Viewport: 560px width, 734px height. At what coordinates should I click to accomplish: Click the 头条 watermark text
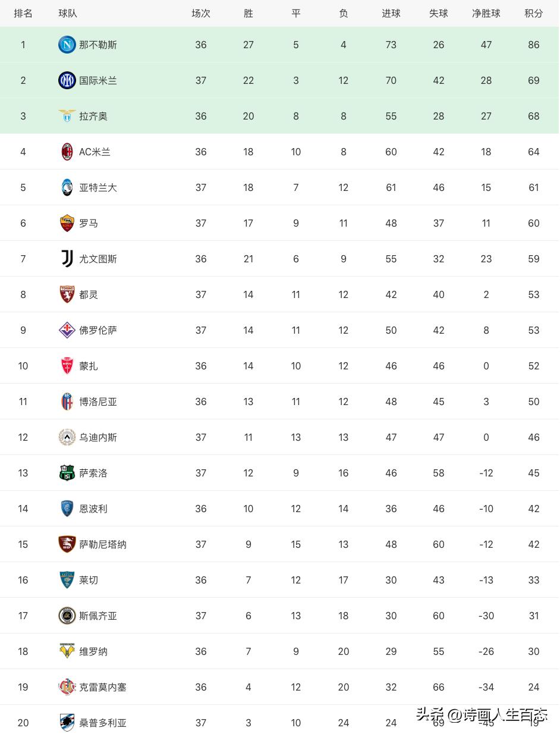[x=429, y=714]
